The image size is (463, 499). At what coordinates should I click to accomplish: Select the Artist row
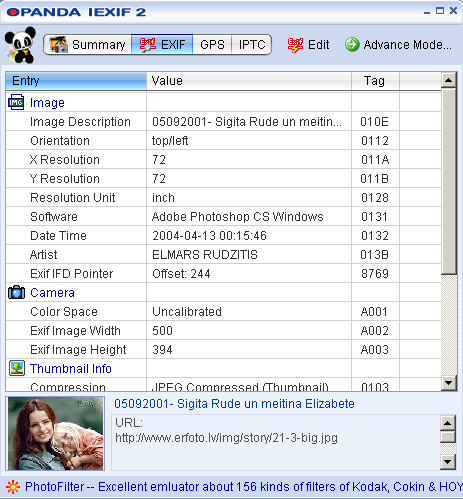click(x=223, y=254)
